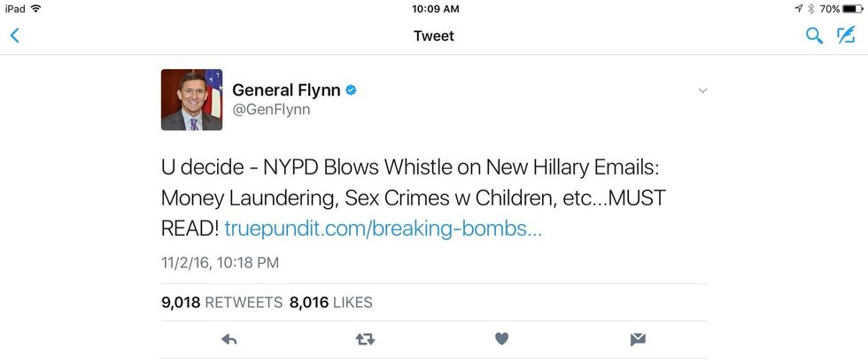
Task: Tap the 10:09 AM status bar clock
Action: [x=435, y=9]
